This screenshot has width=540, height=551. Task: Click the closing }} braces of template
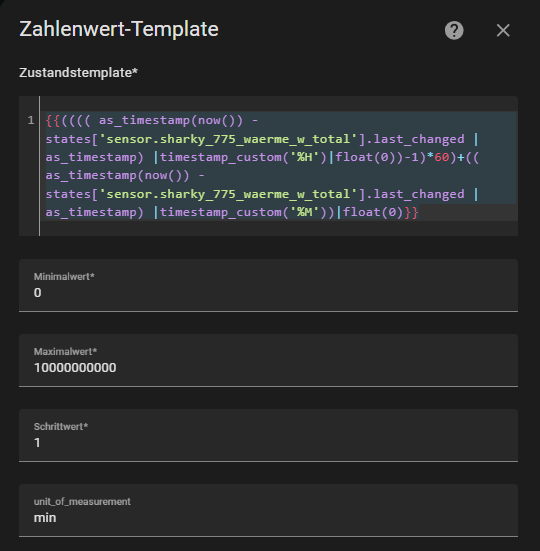pyautogui.click(x=411, y=212)
